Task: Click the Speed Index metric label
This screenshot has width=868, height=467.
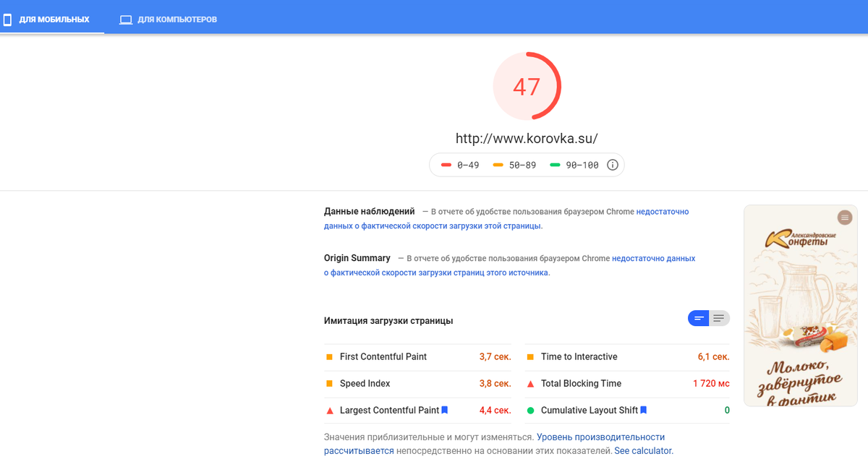Action: click(365, 383)
